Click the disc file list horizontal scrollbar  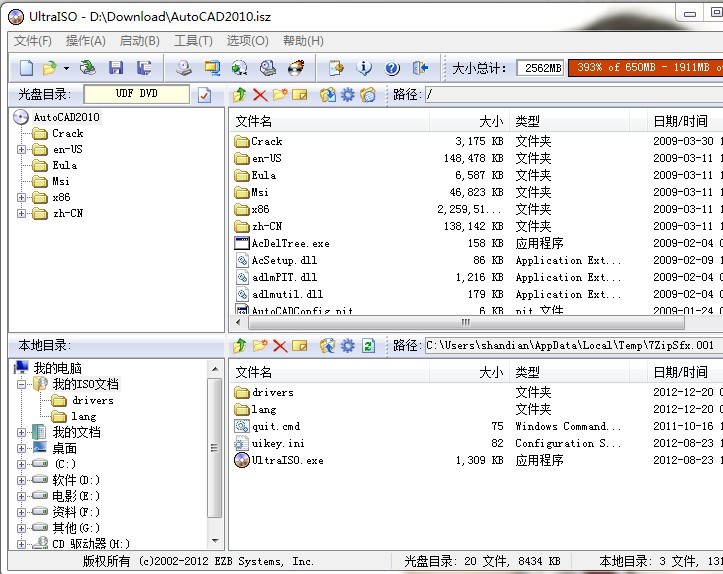pyautogui.click(x=466, y=322)
